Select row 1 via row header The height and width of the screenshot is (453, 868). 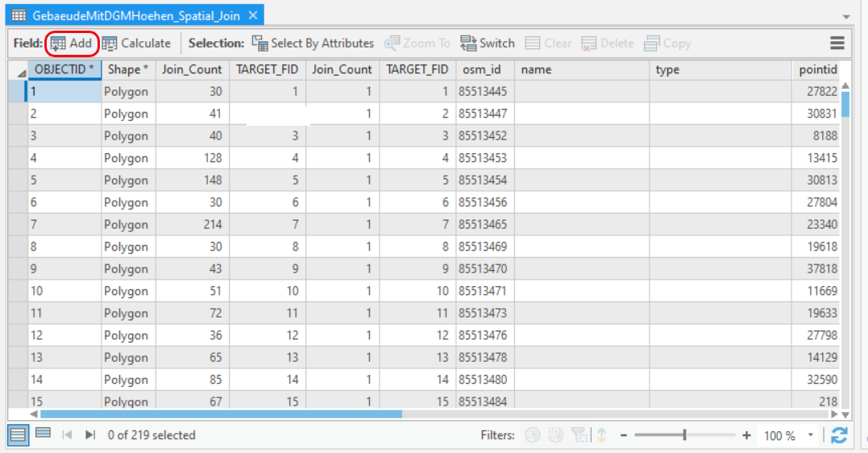pyautogui.click(x=18, y=91)
